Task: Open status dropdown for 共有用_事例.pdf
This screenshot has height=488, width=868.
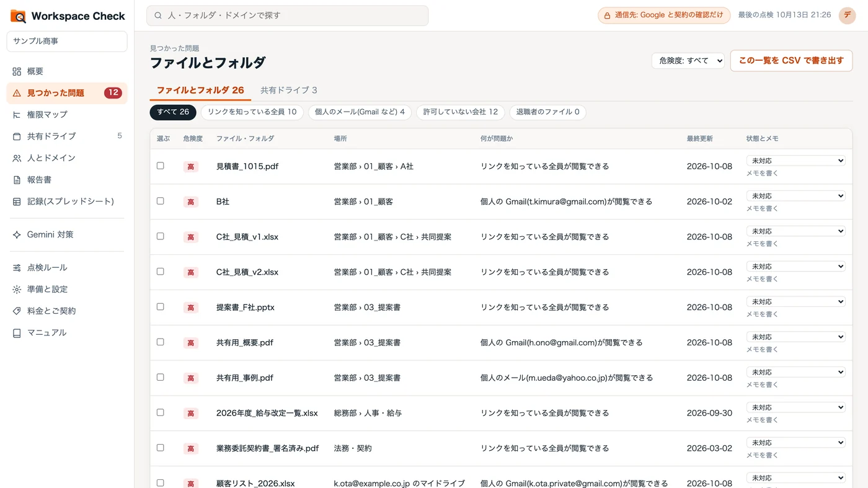Action: point(796,372)
